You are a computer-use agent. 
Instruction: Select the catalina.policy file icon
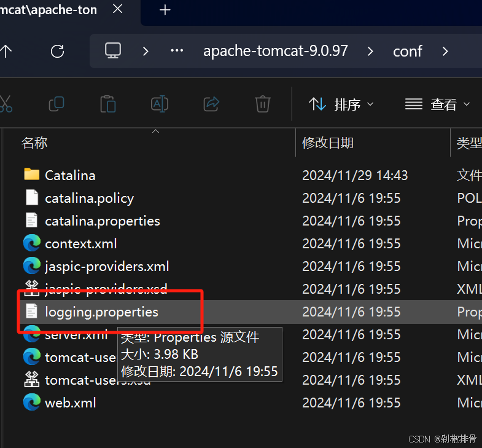(32, 197)
